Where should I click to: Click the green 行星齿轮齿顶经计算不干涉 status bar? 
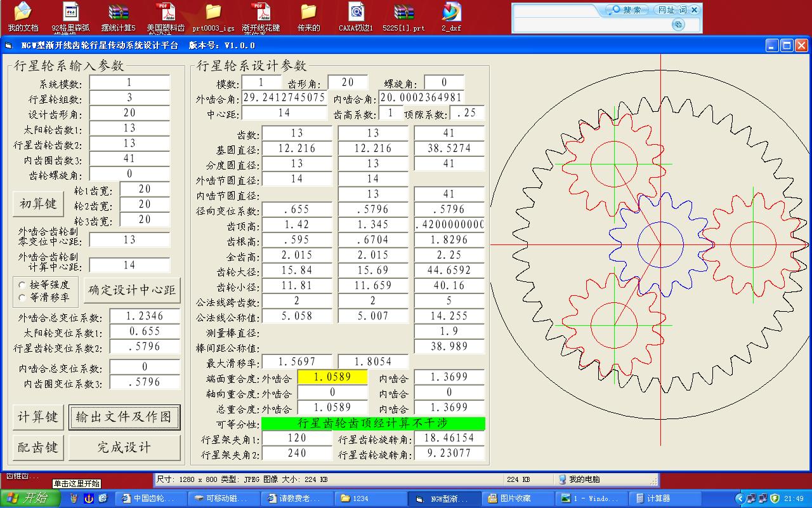373,423
